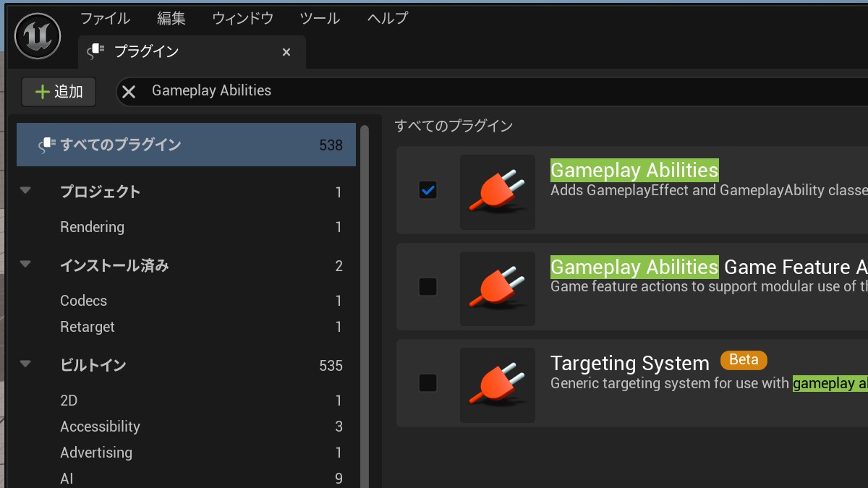This screenshot has width=868, height=488.
Task: Select the AI category
Action: (x=67, y=479)
